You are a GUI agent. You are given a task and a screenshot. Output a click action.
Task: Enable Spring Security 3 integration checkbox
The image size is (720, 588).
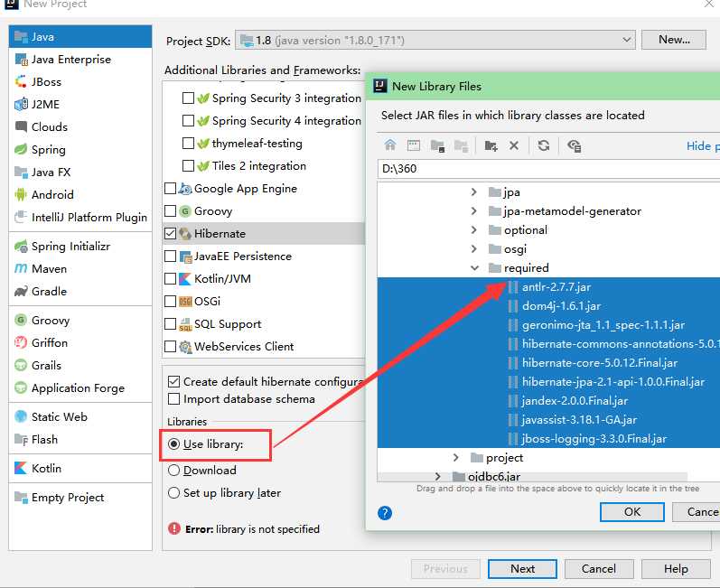click(x=188, y=98)
